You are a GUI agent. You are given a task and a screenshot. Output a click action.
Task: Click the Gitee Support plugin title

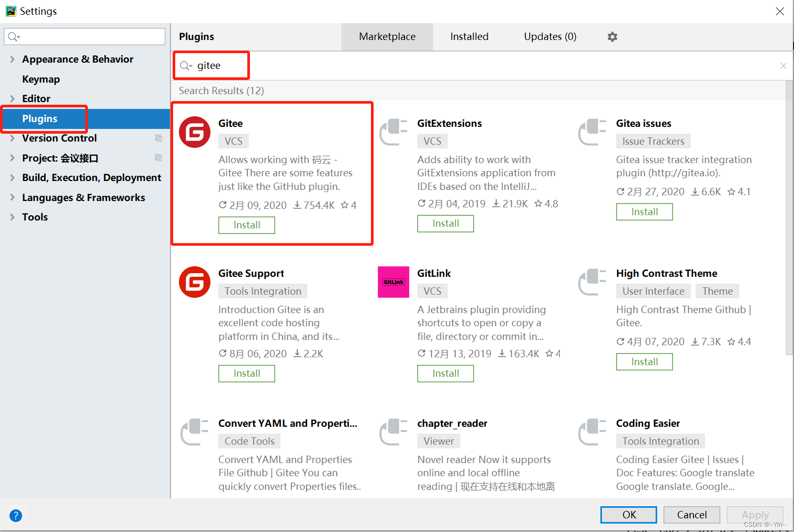coord(251,274)
